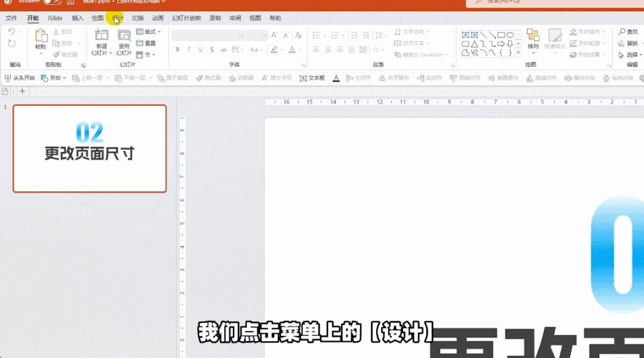Click 从头开始 in quick access bar
644x358 pixels.
(19, 78)
